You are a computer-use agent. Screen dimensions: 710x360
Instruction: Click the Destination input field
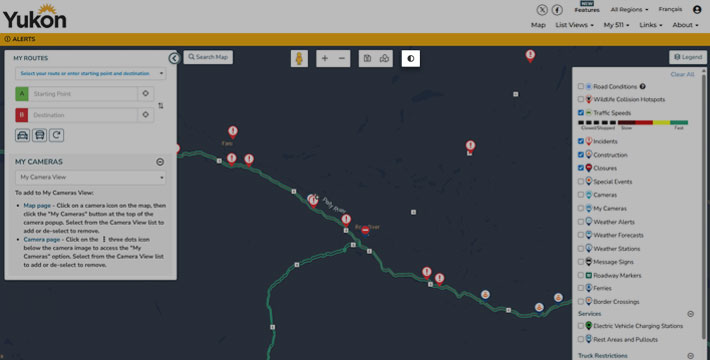83,115
